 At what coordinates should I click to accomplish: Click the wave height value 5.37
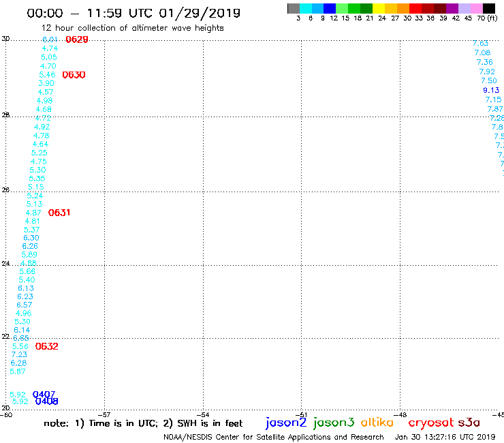pos(31,230)
